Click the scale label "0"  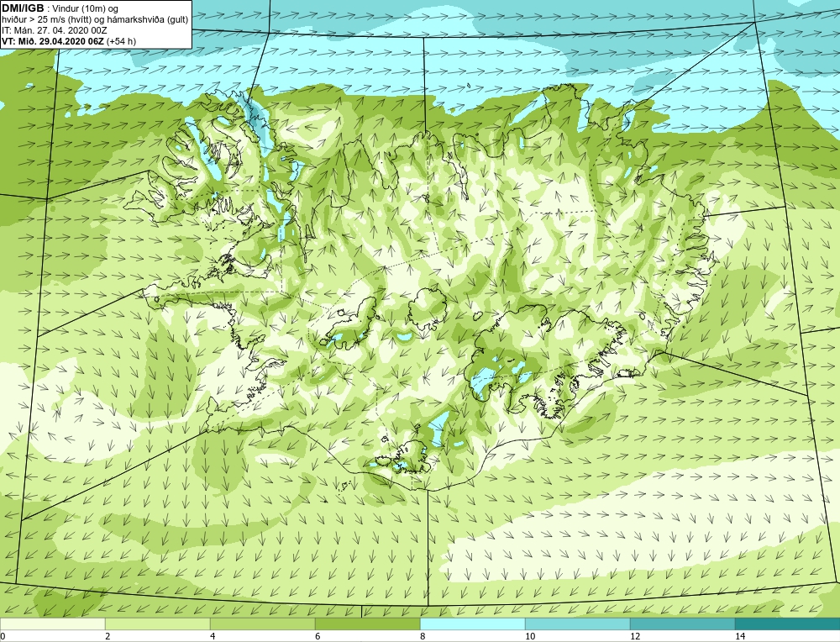point(3,636)
